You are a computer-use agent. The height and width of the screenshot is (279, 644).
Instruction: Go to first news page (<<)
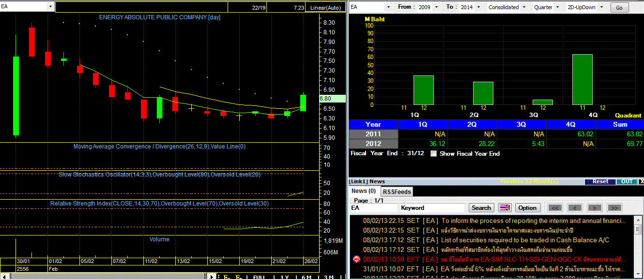click(x=555, y=208)
